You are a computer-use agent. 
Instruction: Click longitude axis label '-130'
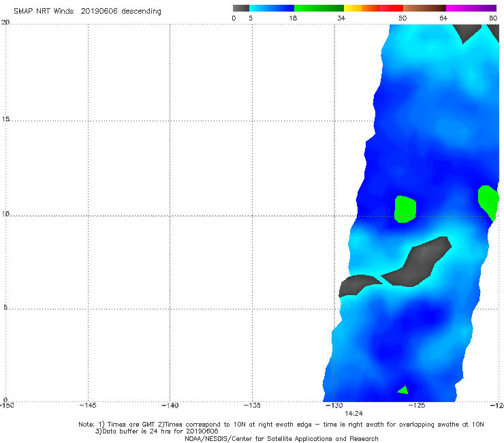[334, 405]
